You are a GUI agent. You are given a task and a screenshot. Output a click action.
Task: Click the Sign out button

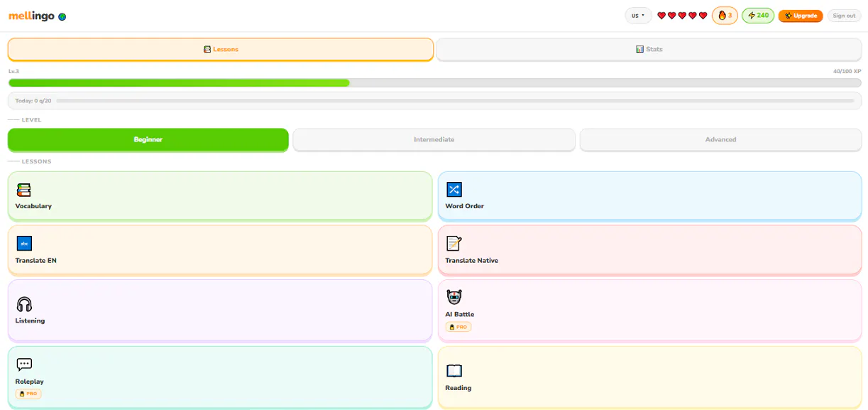click(x=844, y=16)
